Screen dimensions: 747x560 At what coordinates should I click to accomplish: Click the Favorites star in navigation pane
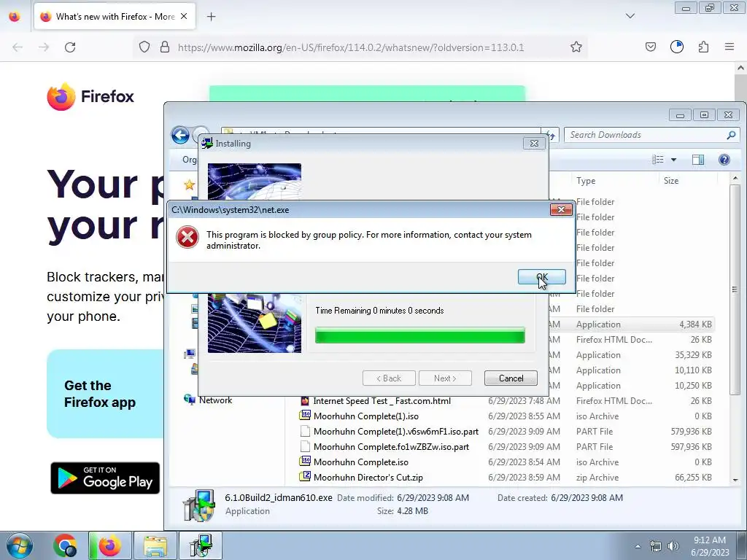(x=189, y=184)
